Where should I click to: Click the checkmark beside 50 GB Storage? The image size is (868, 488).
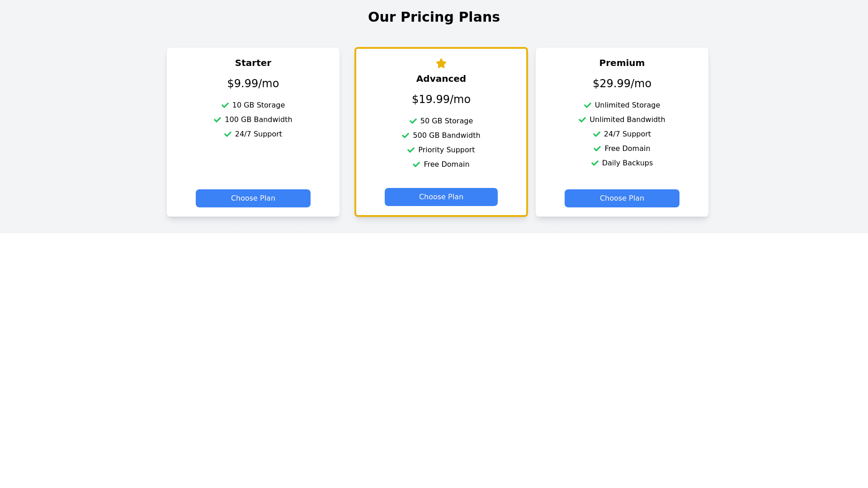tap(413, 121)
